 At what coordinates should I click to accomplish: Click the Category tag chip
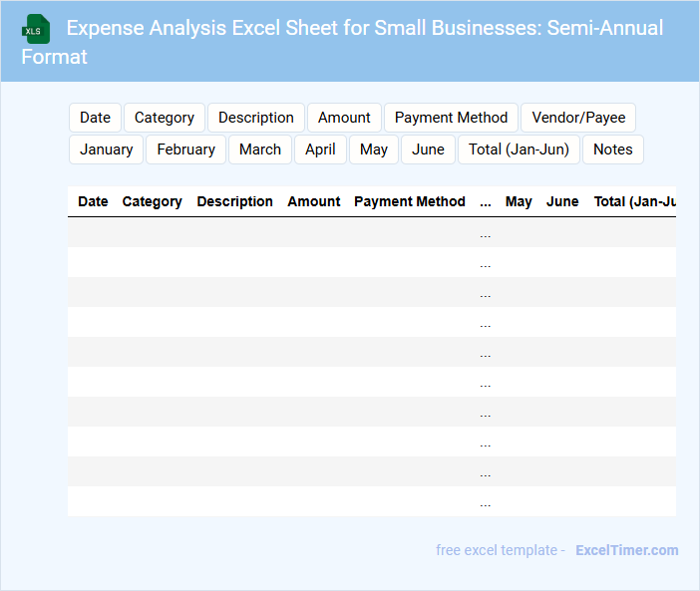pyautogui.click(x=165, y=118)
